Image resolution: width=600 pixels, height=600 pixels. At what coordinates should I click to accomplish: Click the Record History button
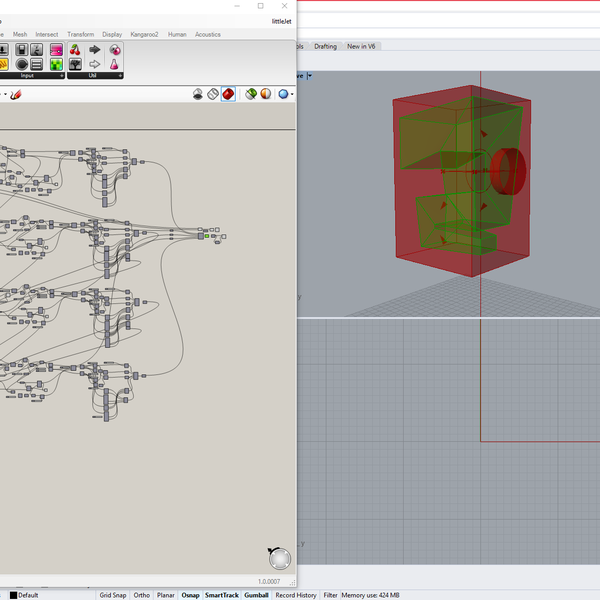[296, 595]
